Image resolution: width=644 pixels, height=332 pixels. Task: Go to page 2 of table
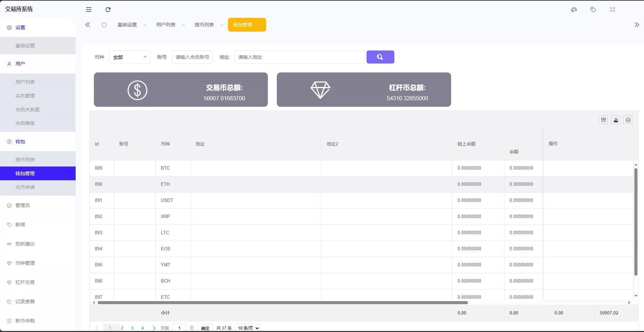[122, 328]
